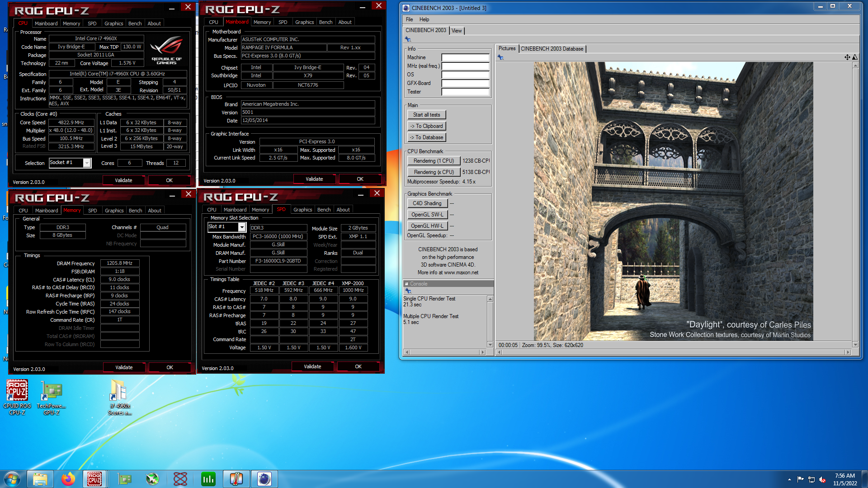868x488 pixels.
Task: Open the Help menu in CINEBENCH
Action: 424,19
